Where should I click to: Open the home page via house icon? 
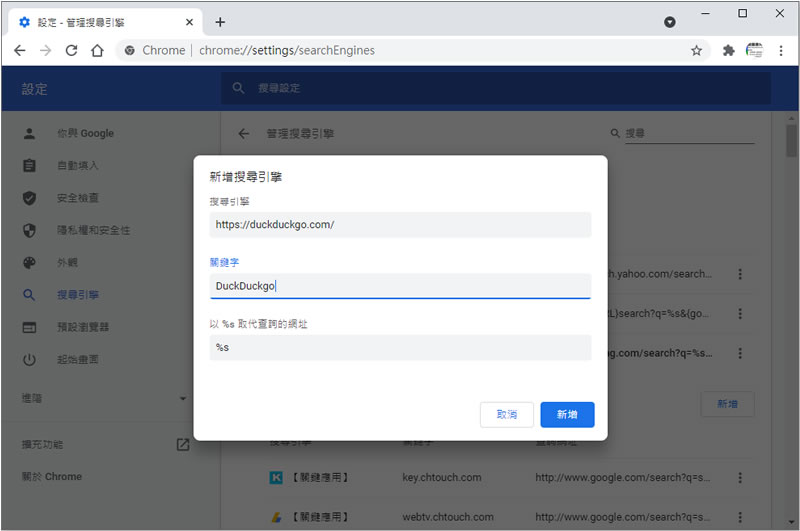[97, 50]
